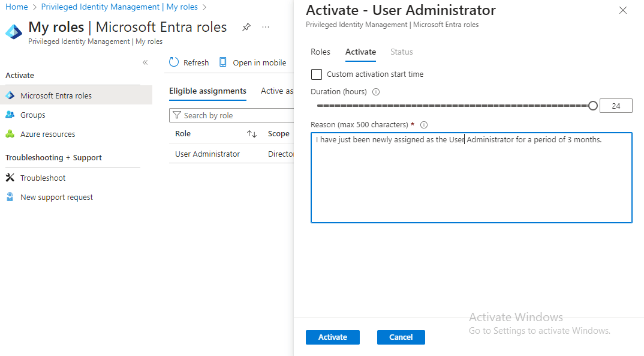644x356 pixels.
Task: Click the pin icon next to page title
Action: point(246,28)
